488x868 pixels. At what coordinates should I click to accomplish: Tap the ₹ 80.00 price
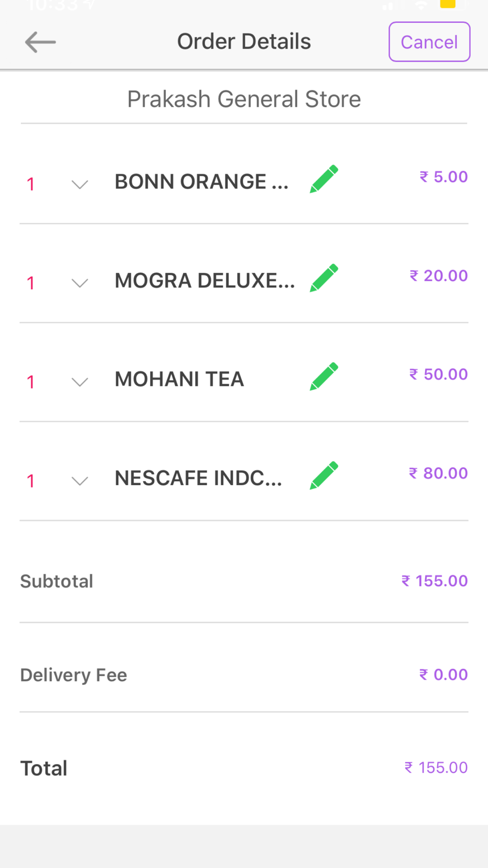click(x=438, y=473)
